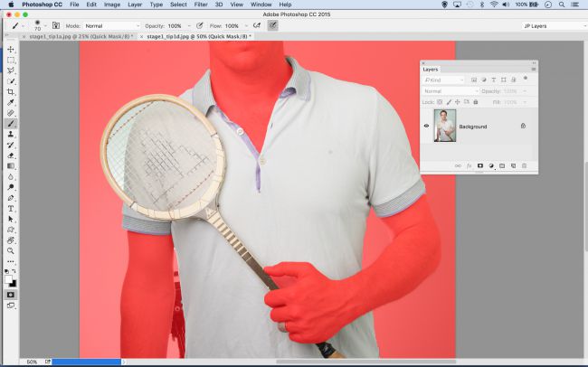The width and height of the screenshot is (588, 367).
Task: Select the Crop tool
Action: 11,91
